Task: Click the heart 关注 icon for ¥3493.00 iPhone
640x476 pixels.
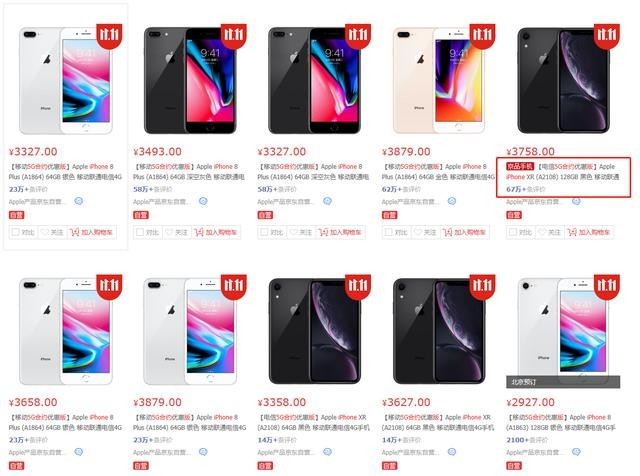Action: click(169, 232)
